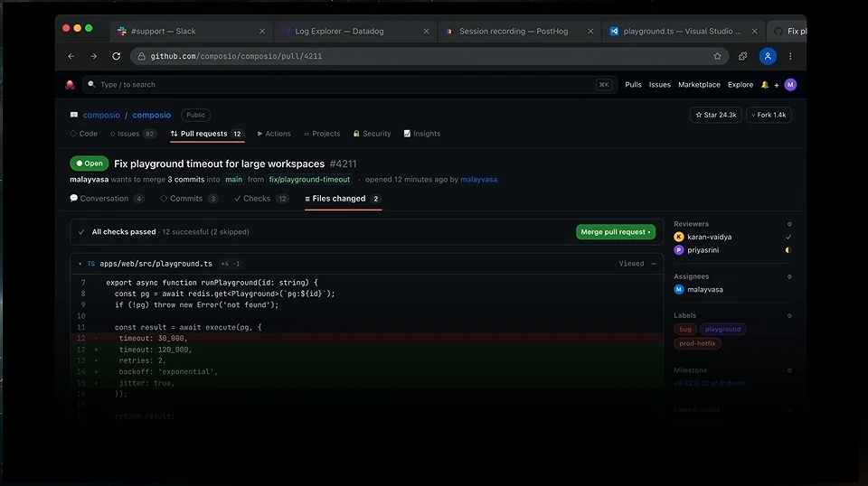Click the composio organization link
The image size is (868, 486).
tap(101, 115)
